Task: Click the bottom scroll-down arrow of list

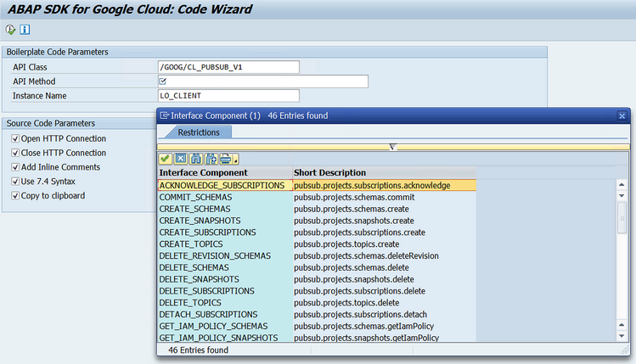Action: pyautogui.click(x=622, y=336)
